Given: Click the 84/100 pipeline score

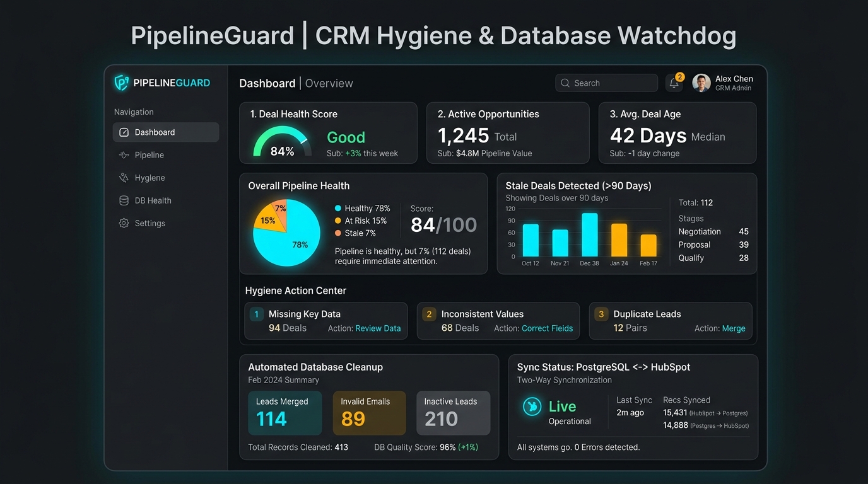Looking at the screenshot, I should click(x=443, y=225).
